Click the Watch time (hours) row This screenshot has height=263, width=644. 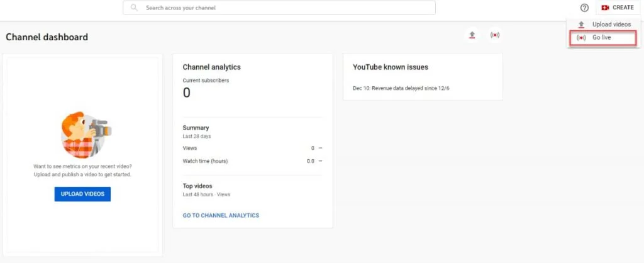pos(253,161)
